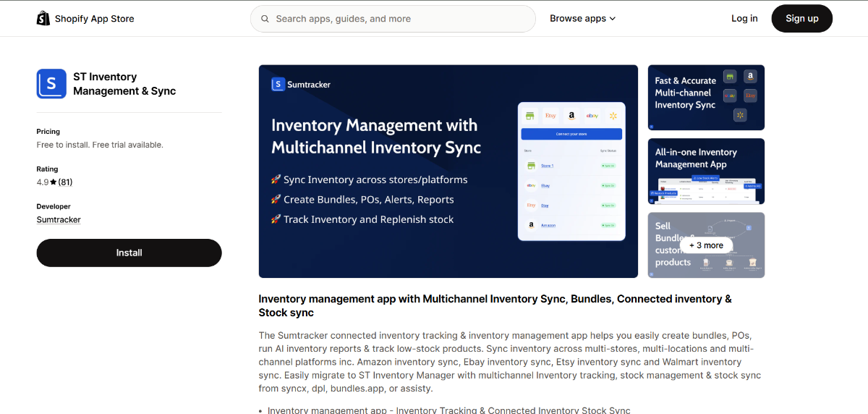Viewport: 868px width, 414px height.
Task: Click the black Install button
Action: [129, 253]
